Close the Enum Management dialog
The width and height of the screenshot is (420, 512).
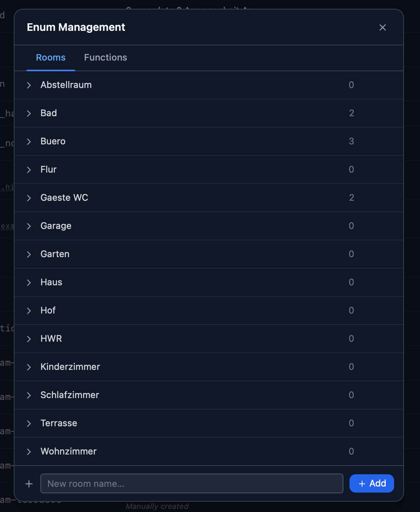[383, 27]
